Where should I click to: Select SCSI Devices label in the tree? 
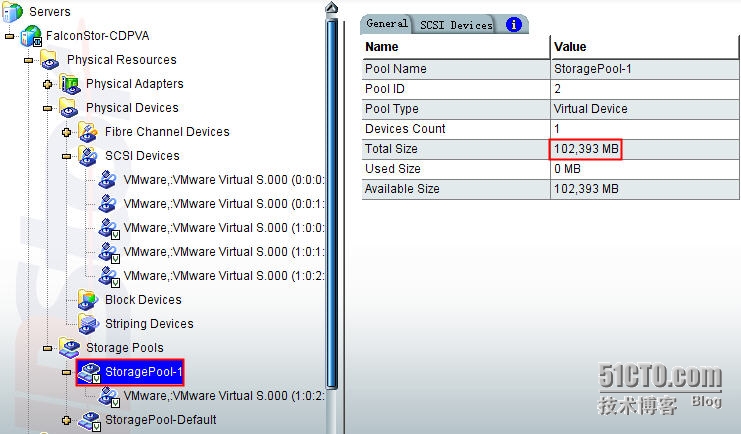pos(142,156)
